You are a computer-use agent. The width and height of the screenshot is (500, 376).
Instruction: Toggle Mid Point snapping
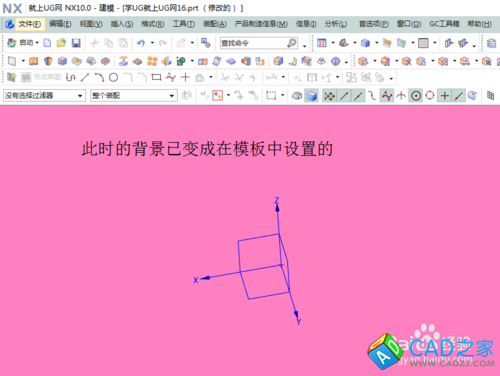[358, 96]
